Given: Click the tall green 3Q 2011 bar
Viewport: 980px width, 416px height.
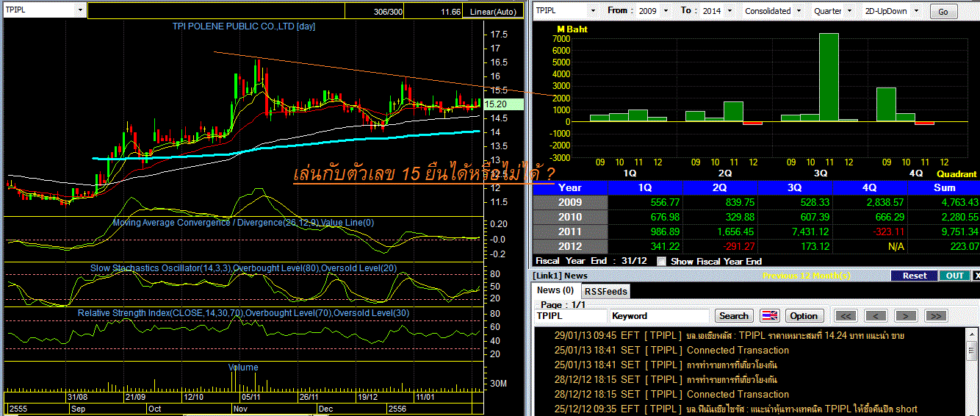Looking at the screenshot, I should (829, 77).
